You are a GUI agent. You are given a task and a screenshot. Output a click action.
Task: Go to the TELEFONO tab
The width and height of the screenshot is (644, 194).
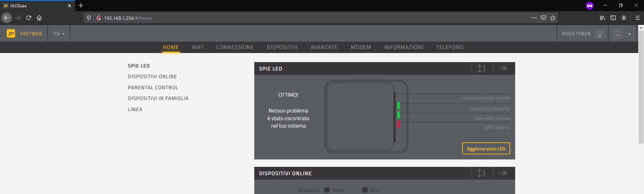click(450, 47)
